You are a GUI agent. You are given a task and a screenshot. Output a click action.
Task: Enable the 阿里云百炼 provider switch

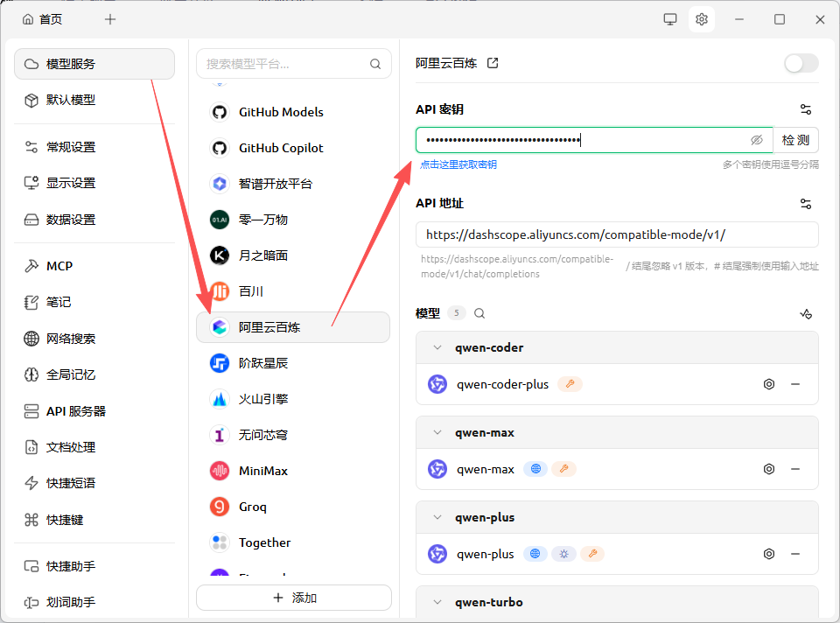801,63
